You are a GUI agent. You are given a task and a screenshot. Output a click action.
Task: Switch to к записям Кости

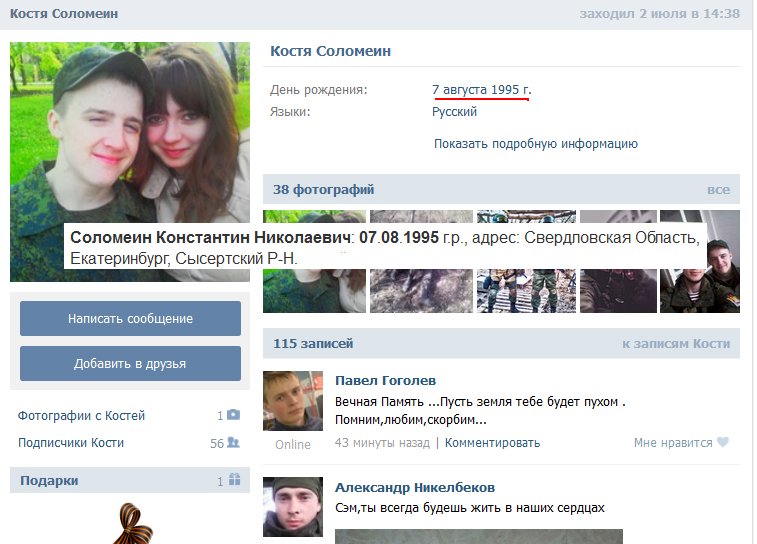[x=676, y=344]
